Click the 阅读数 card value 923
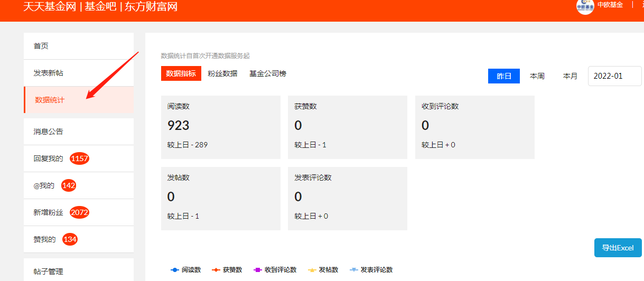The height and width of the screenshot is (281, 644). (x=178, y=125)
